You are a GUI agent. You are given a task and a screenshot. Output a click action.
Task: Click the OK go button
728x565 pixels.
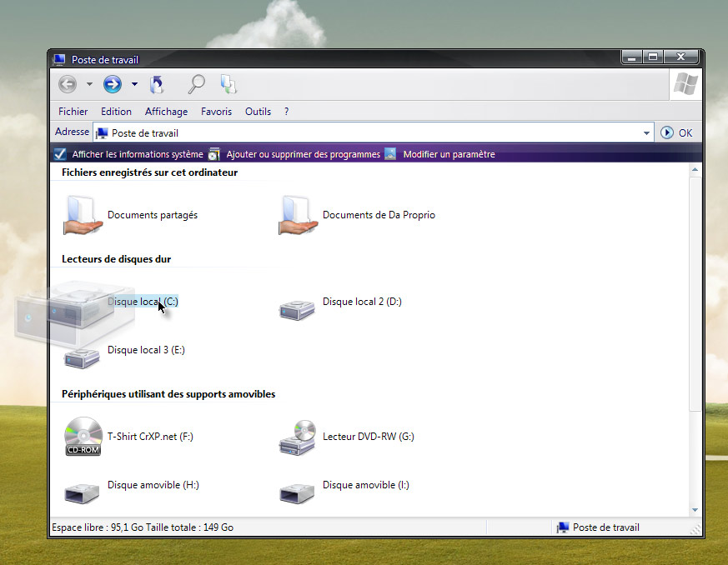(x=677, y=133)
